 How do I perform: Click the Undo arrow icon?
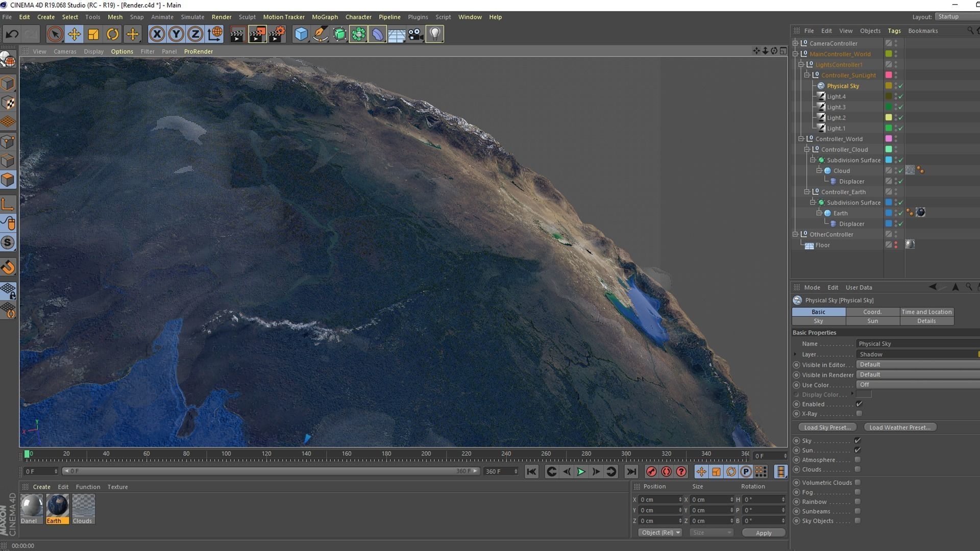12,34
